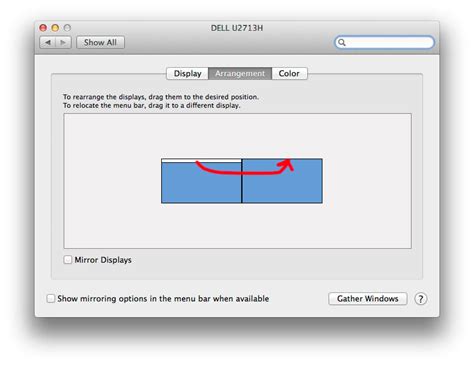Toggle Show mirroring options in menu bar checkbox

pos(51,298)
